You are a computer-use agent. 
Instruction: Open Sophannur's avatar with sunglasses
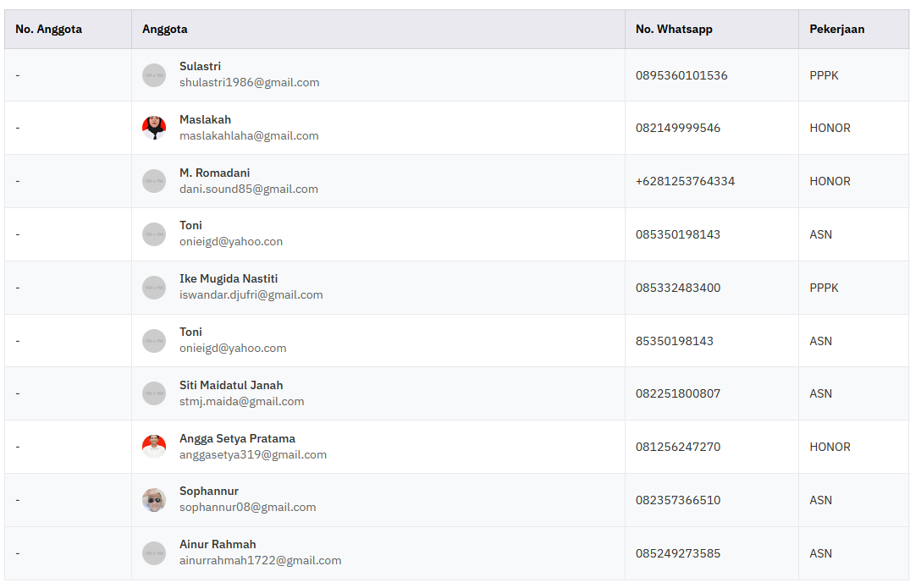coord(154,500)
